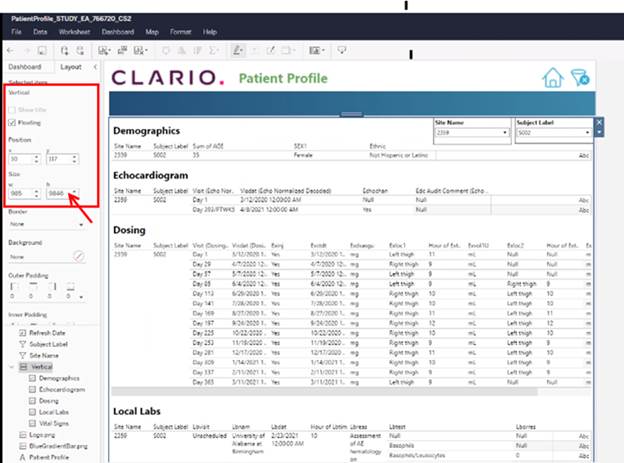This screenshot has height=463, width=624.
Task: Click the Show/Hide Cards toolbar icon
Action: click(317, 51)
